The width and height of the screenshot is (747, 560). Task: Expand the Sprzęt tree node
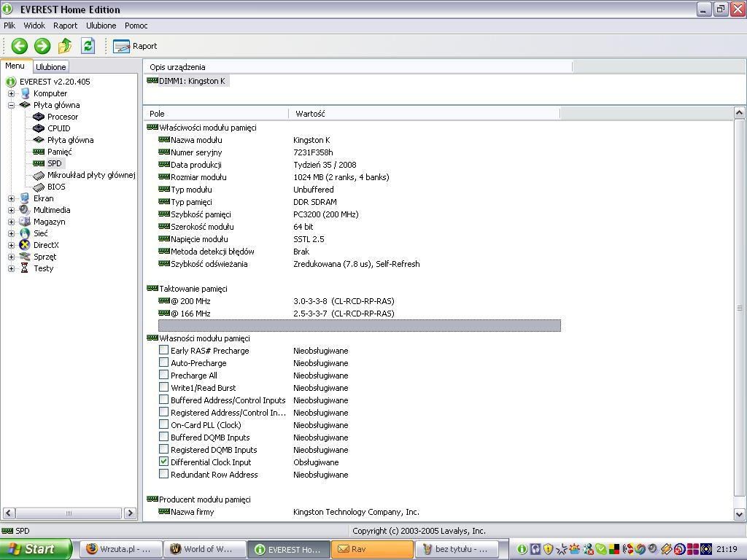click(x=11, y=257)
